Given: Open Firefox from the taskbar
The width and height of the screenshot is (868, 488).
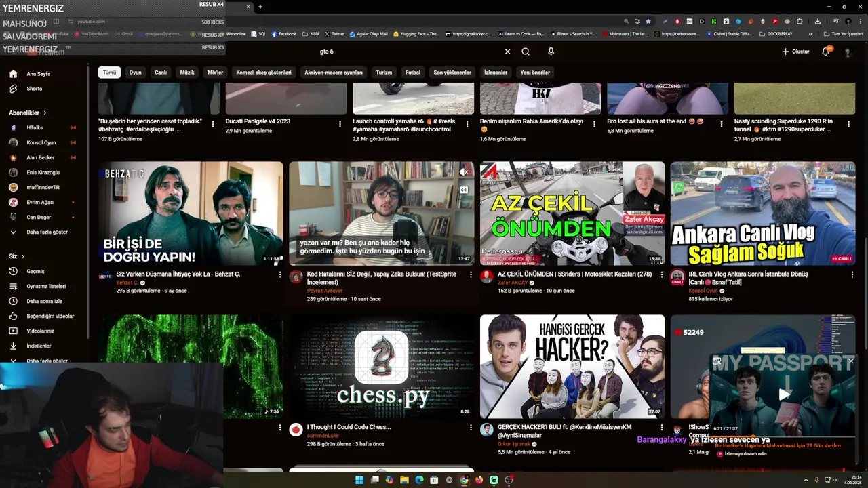Looking at the screenshot, I should coord(479,480).
